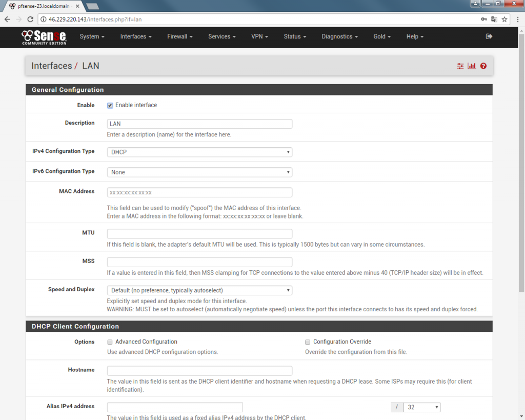Open the Services menu

(x=222, y=36)
